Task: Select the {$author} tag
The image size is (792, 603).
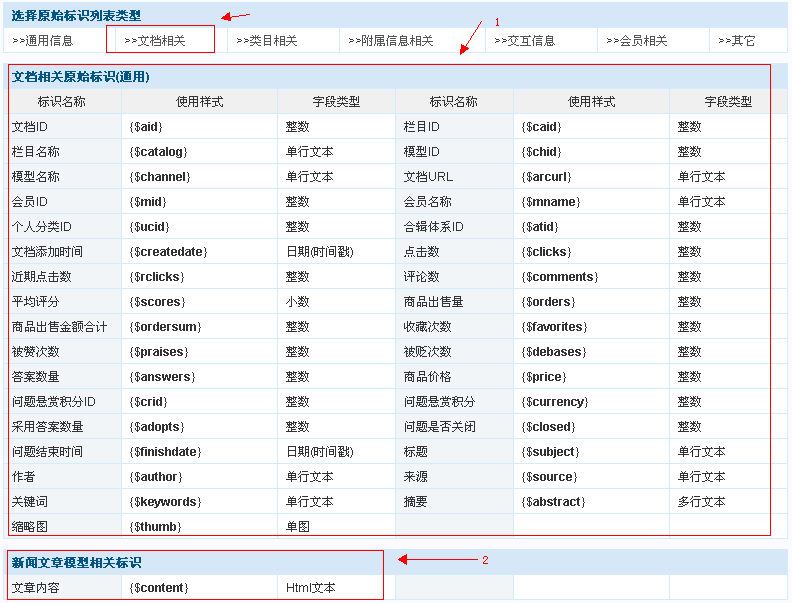Action: (x=156, y=477)
